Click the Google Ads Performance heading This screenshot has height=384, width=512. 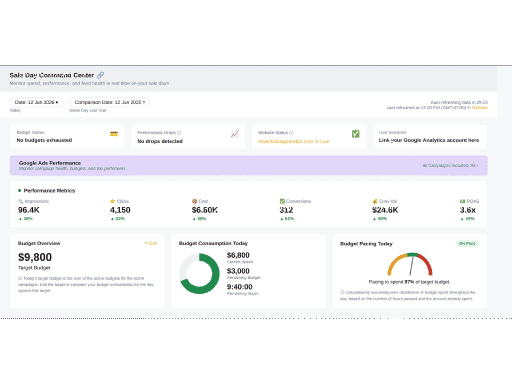tap(50, 163)
